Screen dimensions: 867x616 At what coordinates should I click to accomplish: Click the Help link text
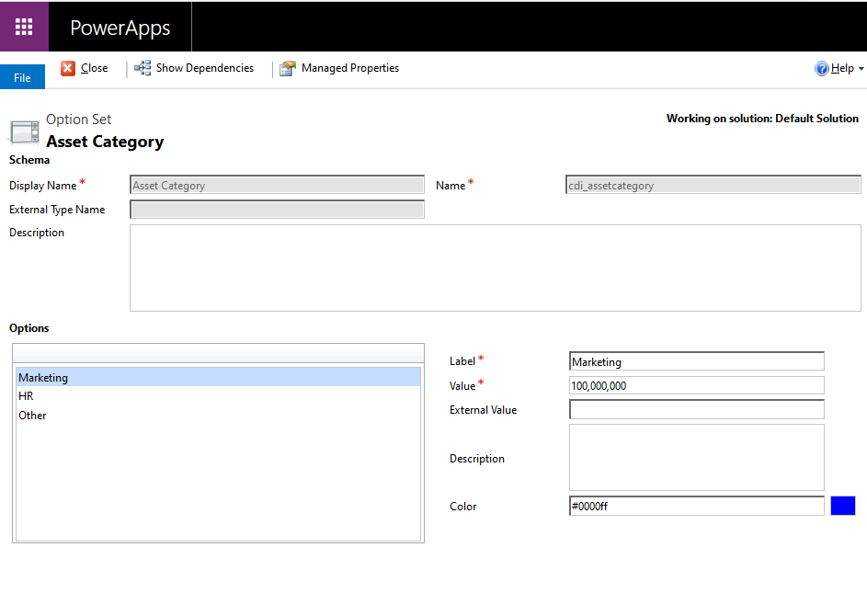click(x=842, y=68)
